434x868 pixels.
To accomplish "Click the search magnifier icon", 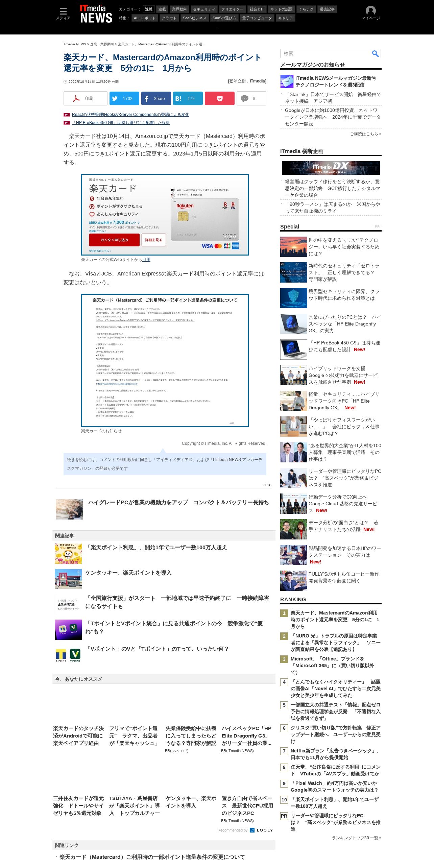I will pyautogui.click(x=375, y=53).
